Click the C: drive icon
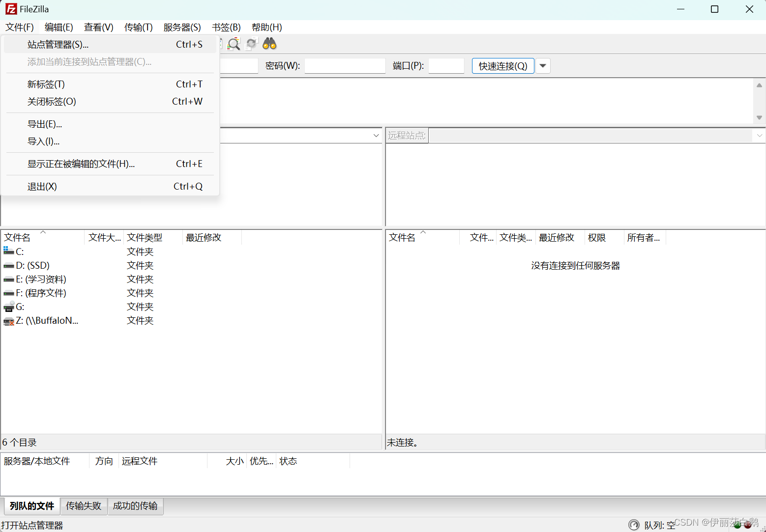 point(9,251)
